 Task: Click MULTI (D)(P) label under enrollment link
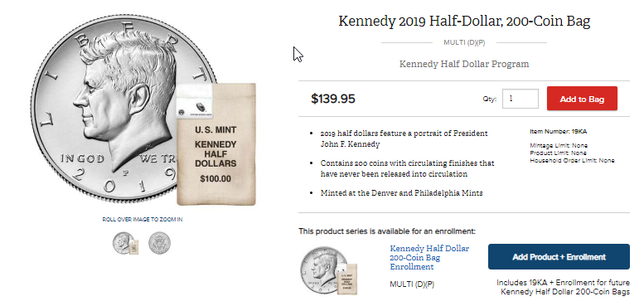412,284
